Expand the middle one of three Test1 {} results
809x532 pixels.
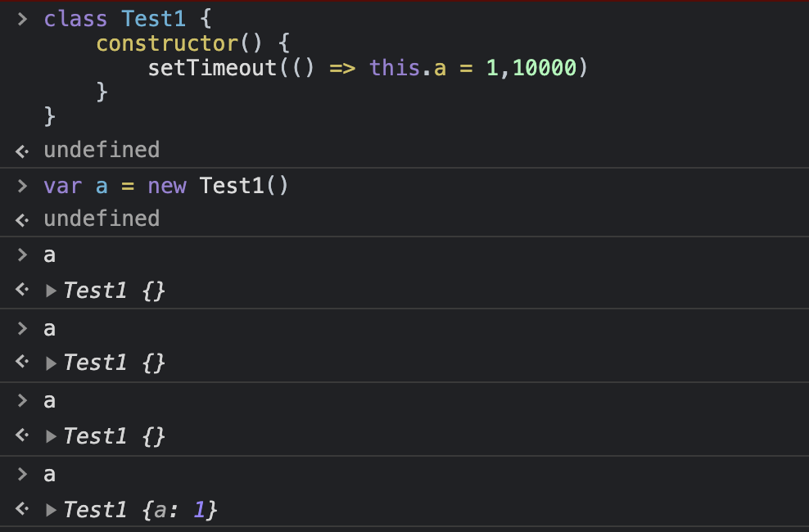(x=51, y=363)
